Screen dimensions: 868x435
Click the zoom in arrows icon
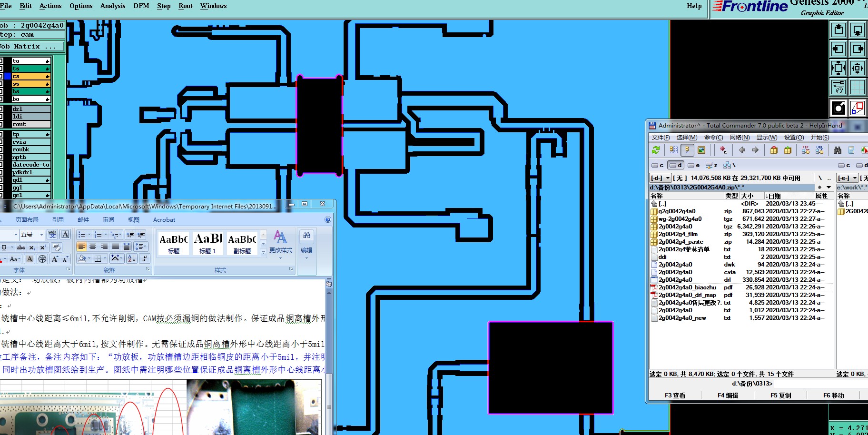point(838,68)
